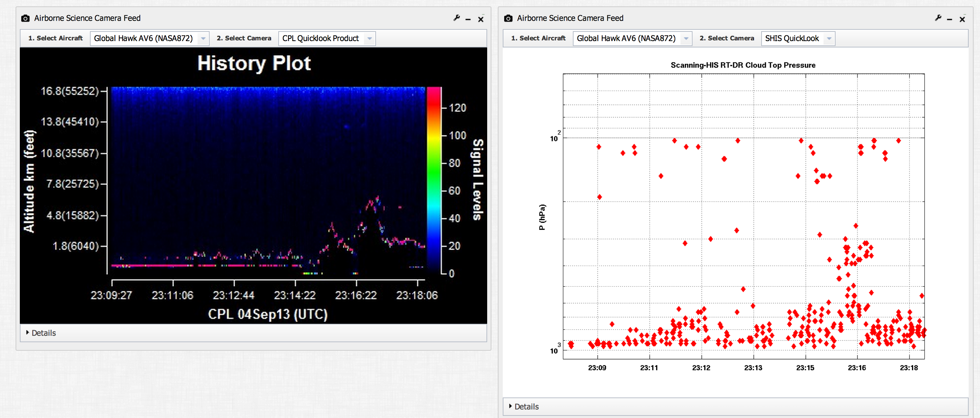
Task: Open right panel aircraft dropdown Global Hawk AV6
Action: coord(632,39)
